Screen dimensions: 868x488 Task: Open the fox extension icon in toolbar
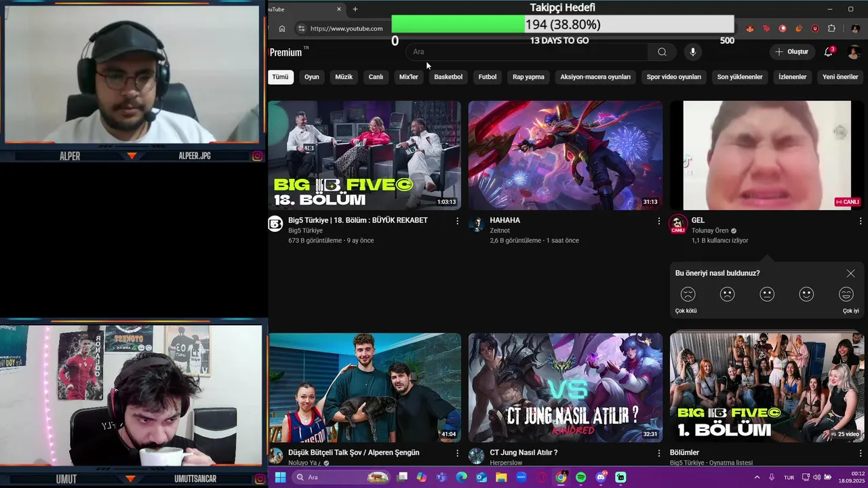click(750, 28)
